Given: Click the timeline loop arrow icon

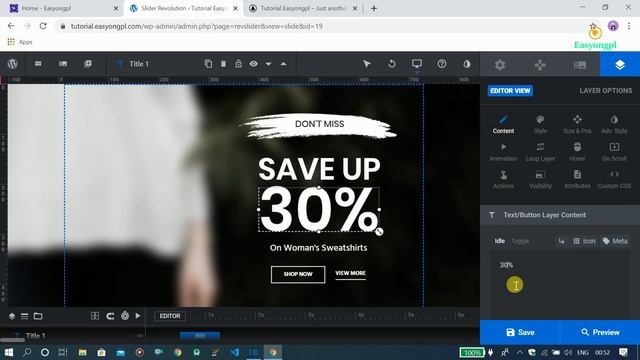Looking at the screenshot, I should 110,316.
